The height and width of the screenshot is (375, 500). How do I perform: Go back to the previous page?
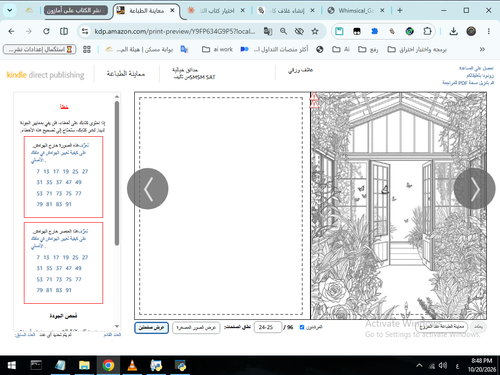pyautogui.click(x=11, y=31)
